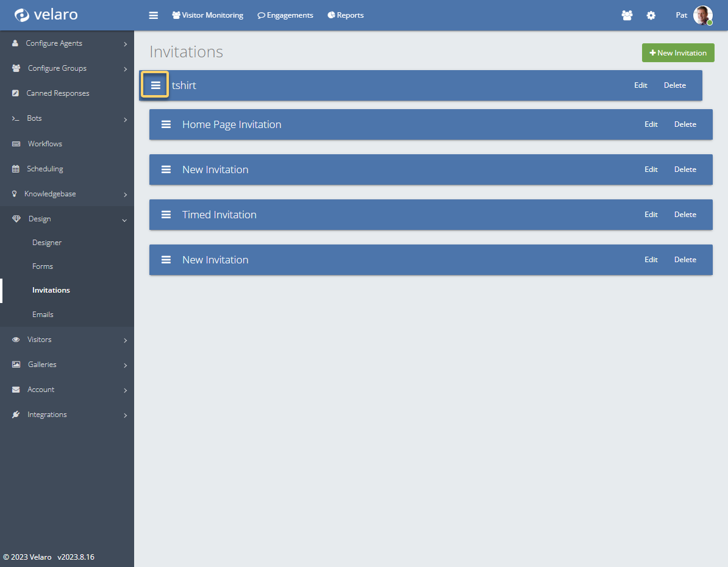Click the hamburger menu icon in top bar
Image resolution: width=728 pixels, height=567 pixels.
154,15
